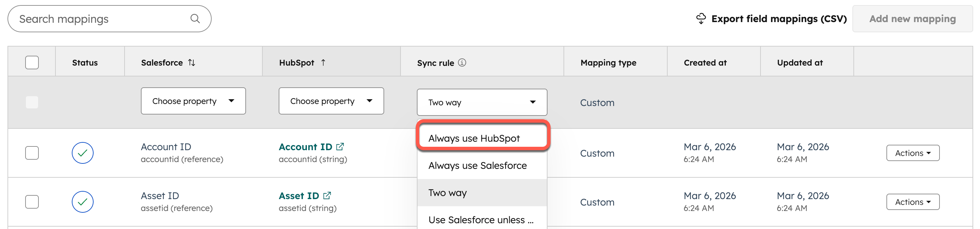Select Always use Salesforce option

click(x=482, y=165)
